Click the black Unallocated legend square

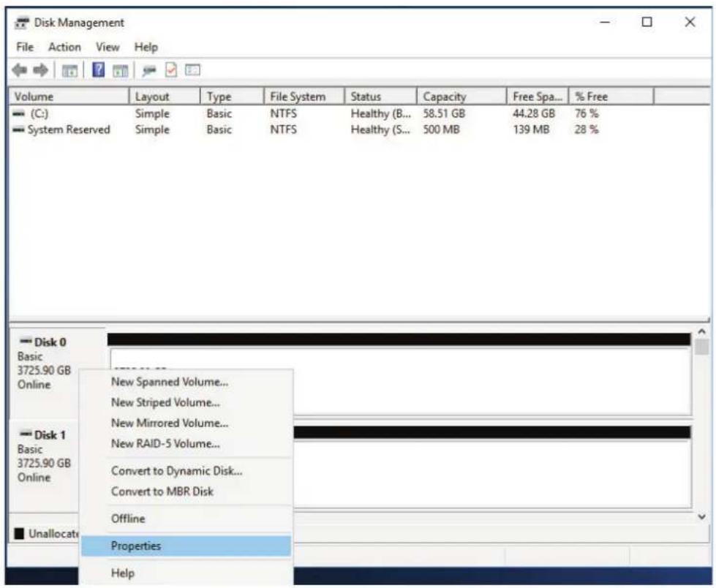(x=19, y=533)
